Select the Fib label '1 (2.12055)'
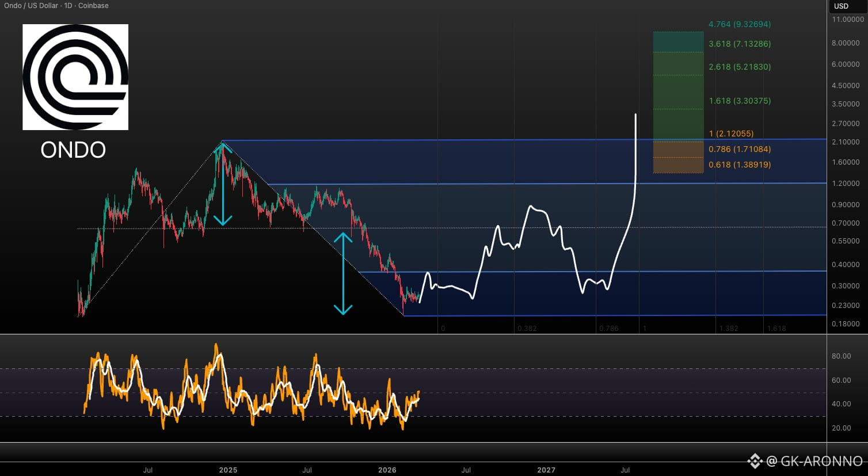This screenshot has height=476, width=868. [731, 134]
